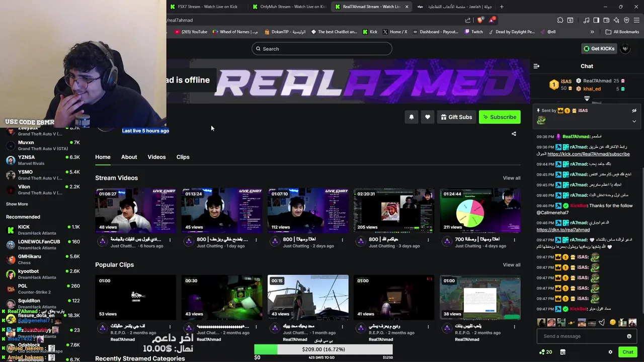The height and width of the screenshot is (362, 644).
Task: Open the All Bookmarks folder
Action: pyautogui.click(x=622, y=32)
